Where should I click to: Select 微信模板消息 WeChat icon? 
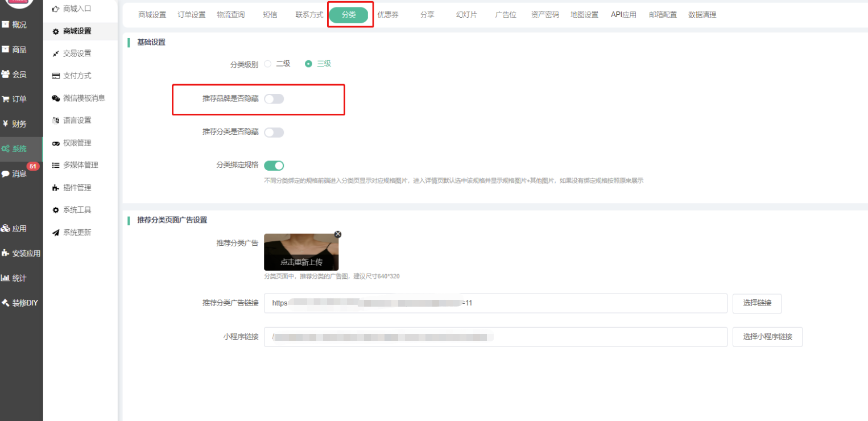pos(56,98)
